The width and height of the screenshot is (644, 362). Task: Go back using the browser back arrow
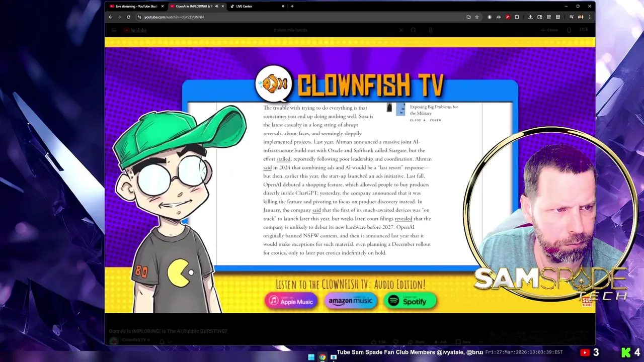coord(110,17)
